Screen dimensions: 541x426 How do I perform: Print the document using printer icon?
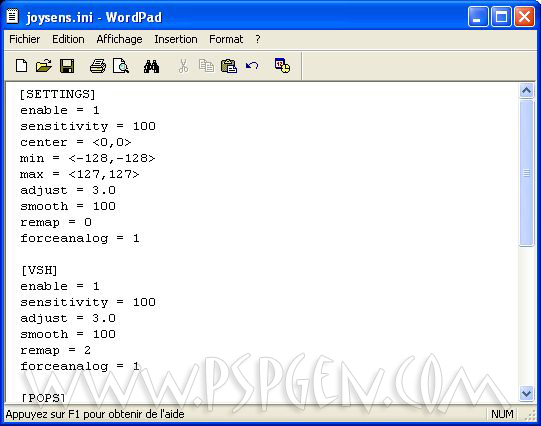tap(98, 66)
